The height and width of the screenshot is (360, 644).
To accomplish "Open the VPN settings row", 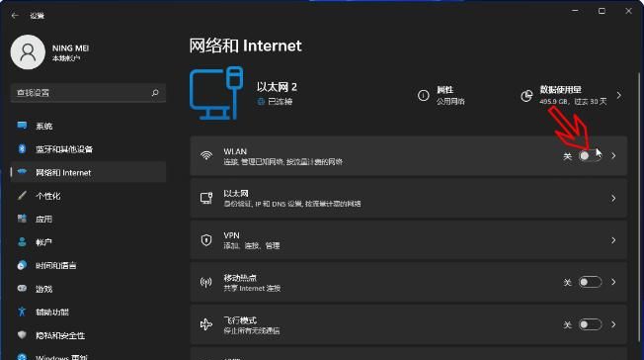I will tap(408, 240).
